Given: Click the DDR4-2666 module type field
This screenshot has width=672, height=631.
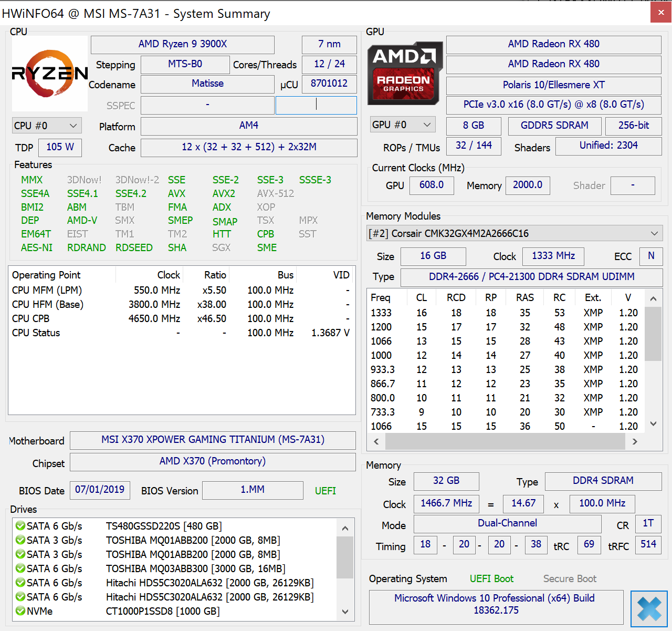Looking at the screenshot, I should click(531, 277).
